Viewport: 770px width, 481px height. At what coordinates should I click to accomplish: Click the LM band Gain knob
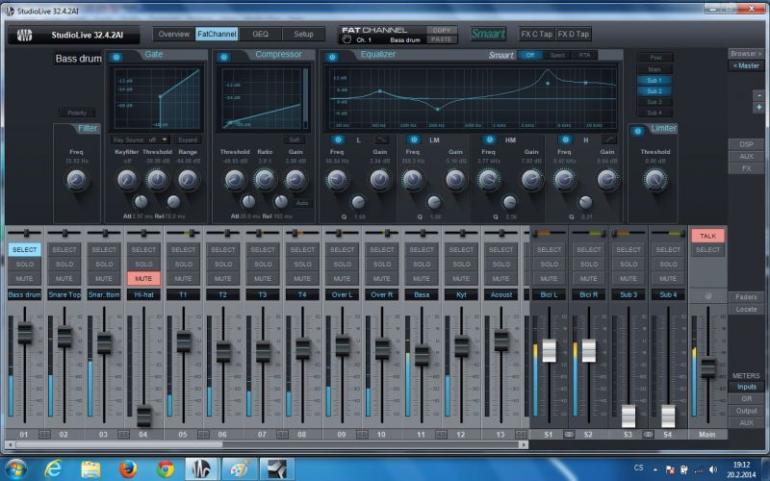456,180
